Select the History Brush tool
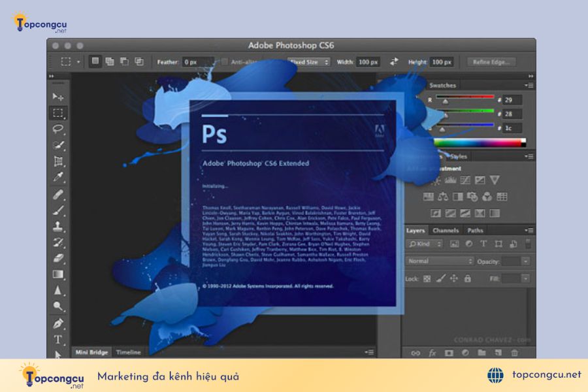Image resolution: width=588 pixels, height=392 pixels. point(58,242)
